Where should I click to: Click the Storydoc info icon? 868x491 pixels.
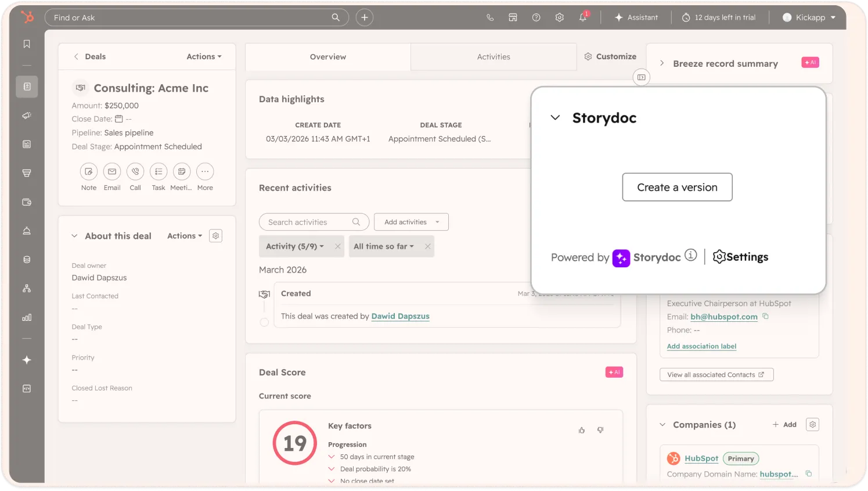690,255
